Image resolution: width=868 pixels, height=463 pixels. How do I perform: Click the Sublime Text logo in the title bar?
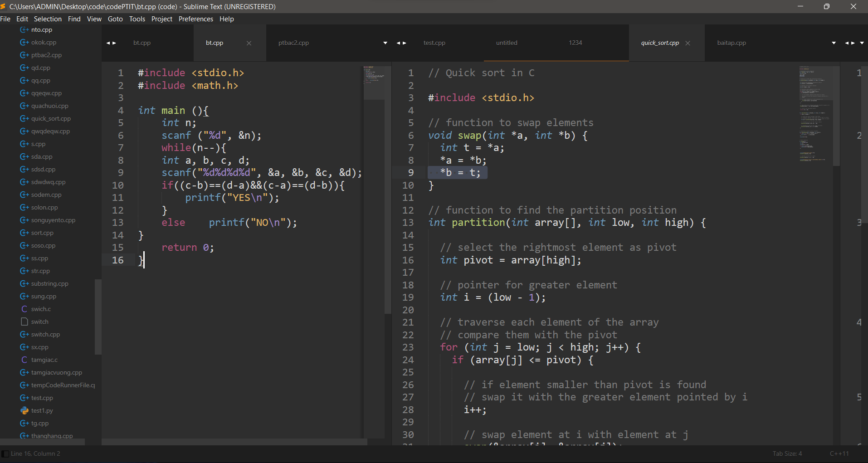tap(5, 6)
